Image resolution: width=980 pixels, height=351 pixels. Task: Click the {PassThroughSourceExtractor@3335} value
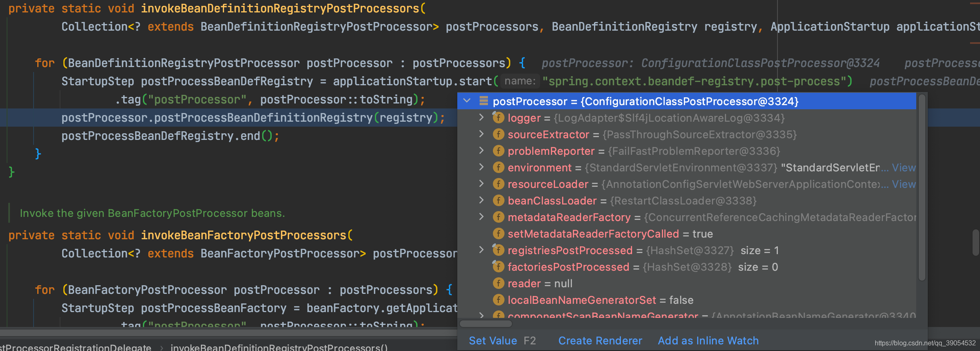[x=700, y=135]
